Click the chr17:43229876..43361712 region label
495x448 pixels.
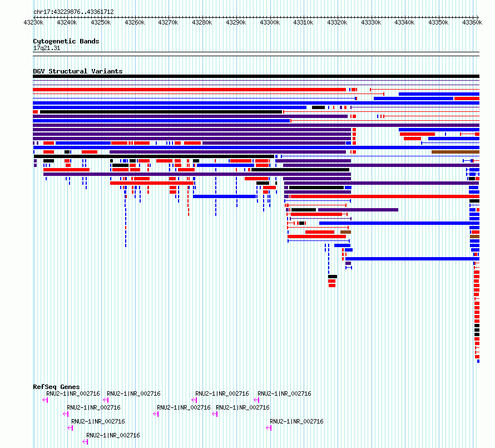73,12
